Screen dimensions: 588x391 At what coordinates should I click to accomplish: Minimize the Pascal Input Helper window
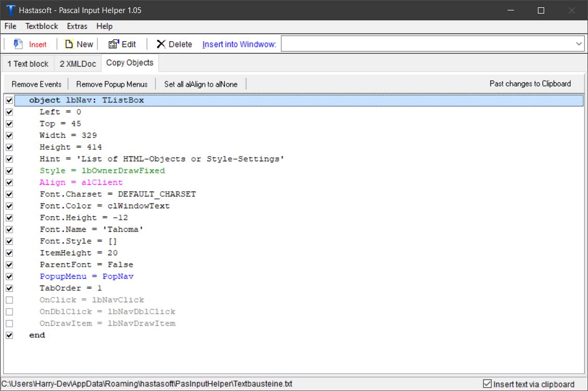point(510,10)
